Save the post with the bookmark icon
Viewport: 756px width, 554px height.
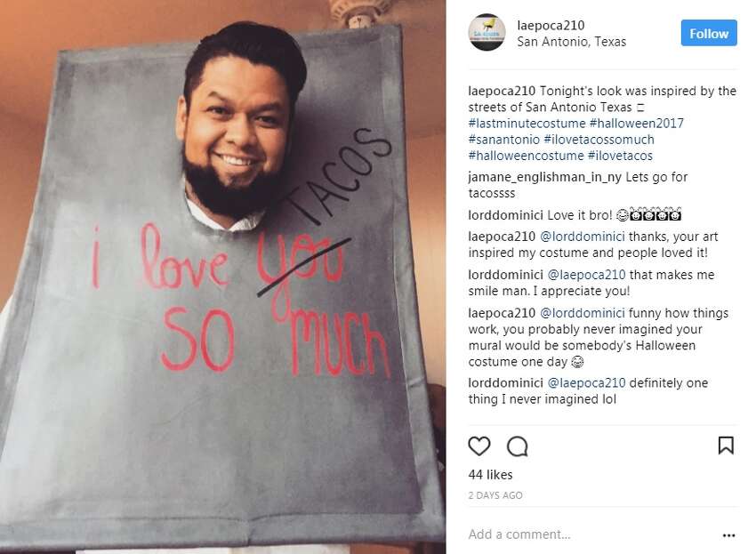coord(726,446)
